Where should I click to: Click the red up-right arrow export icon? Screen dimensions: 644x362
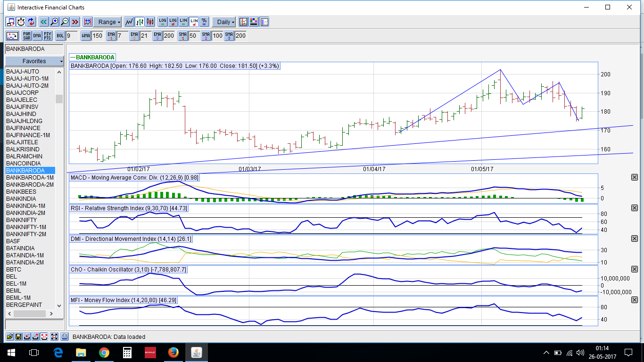(35, 337)
